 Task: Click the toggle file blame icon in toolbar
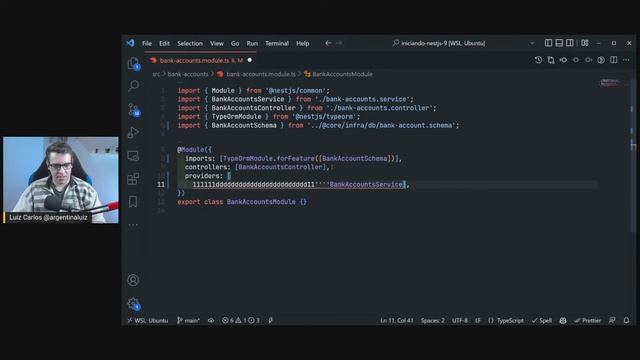[576, 60]
